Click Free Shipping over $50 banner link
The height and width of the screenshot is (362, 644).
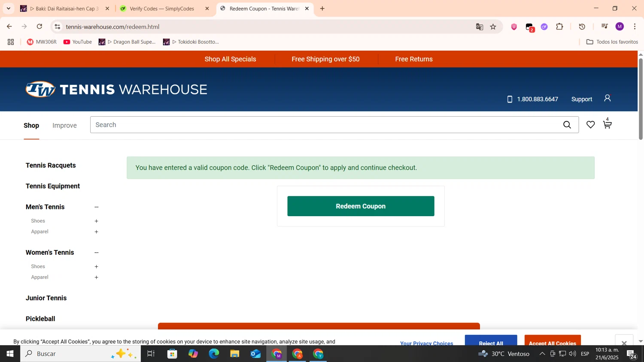(325, 59)
